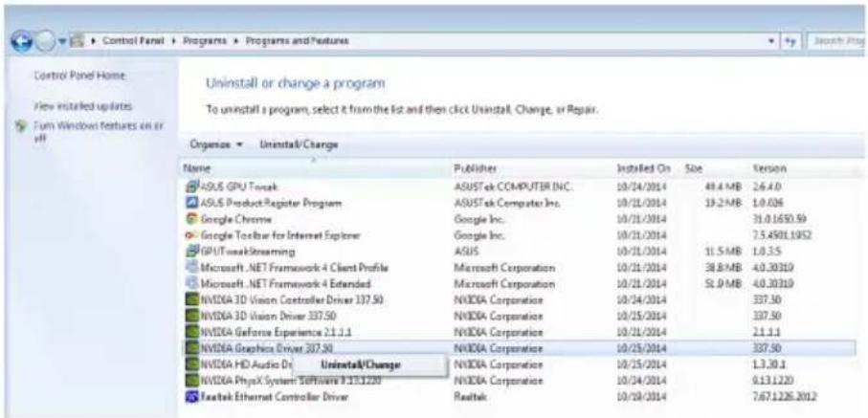The height and width of the screenshot is (418, 868).
Task: Open View installed updates link
Action: click(x=82, y=105)
